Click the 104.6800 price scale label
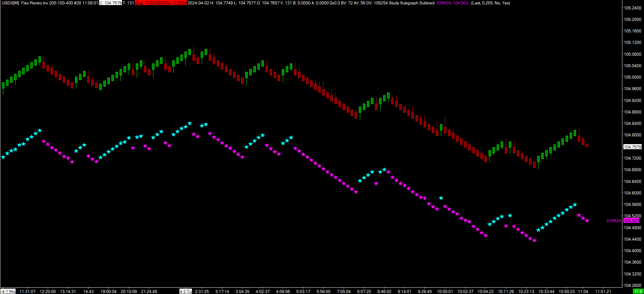The image size is (644, 294). pos(632,170)
